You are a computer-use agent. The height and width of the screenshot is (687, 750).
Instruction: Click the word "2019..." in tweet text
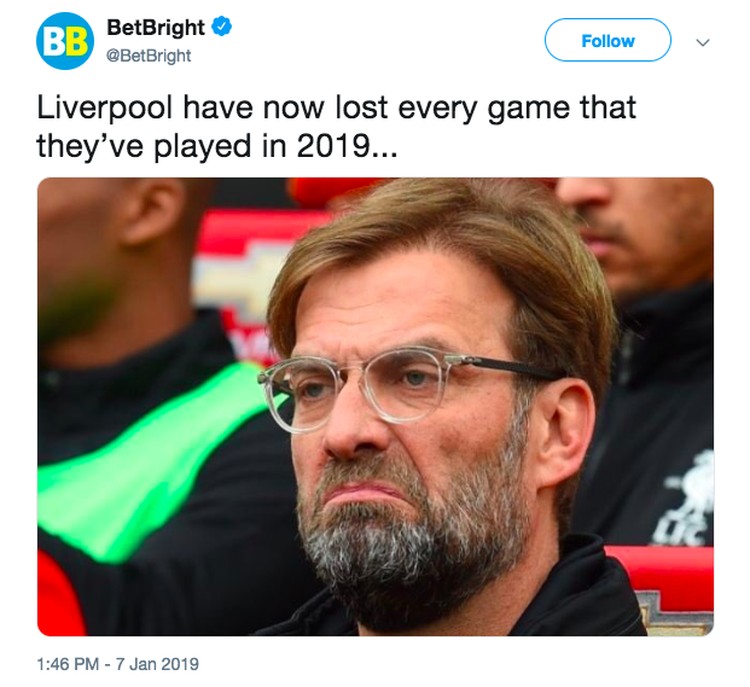[x=347, y=146]
